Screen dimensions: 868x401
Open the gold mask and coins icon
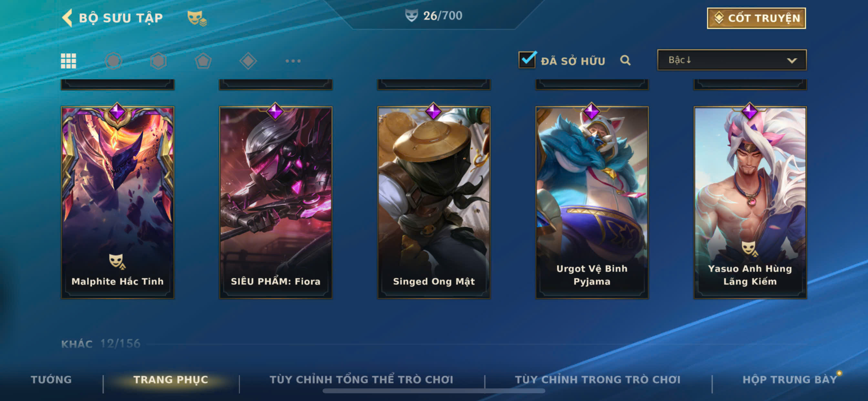[197, 18]
